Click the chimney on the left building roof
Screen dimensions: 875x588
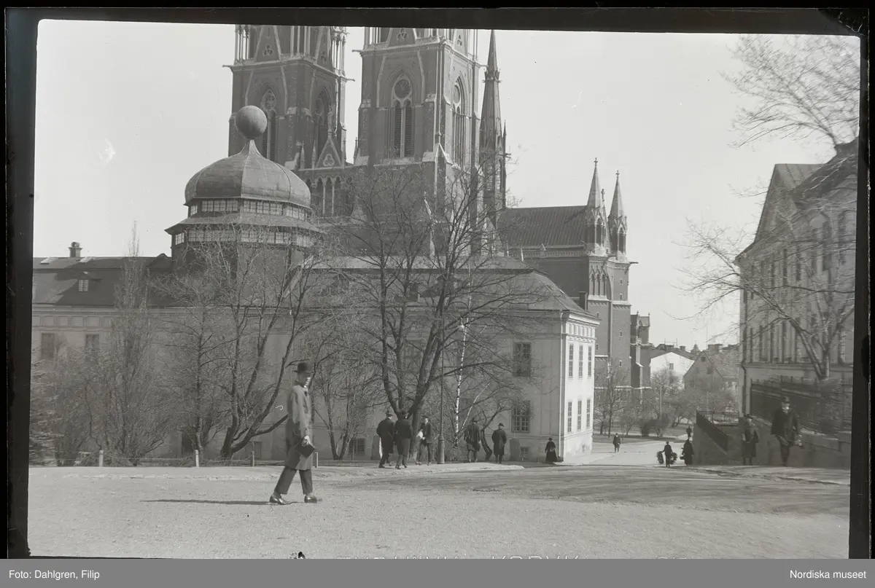(x=75, y=250)
